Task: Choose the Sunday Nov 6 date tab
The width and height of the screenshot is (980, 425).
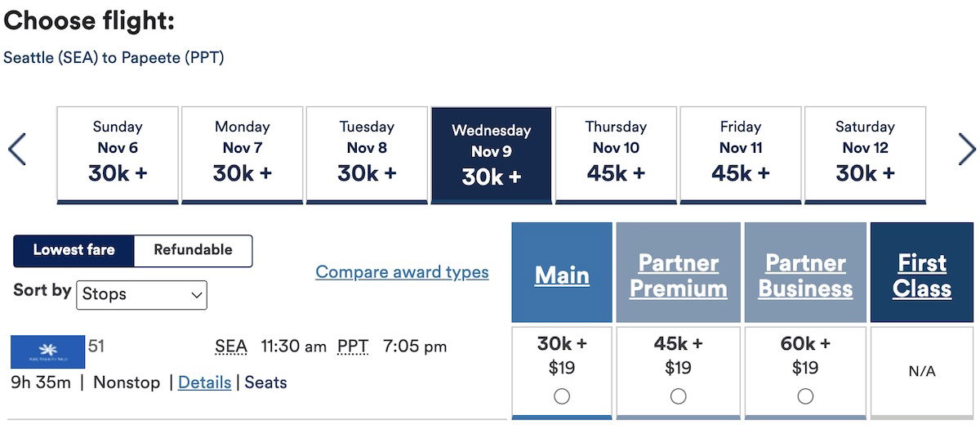Action: 118,154
